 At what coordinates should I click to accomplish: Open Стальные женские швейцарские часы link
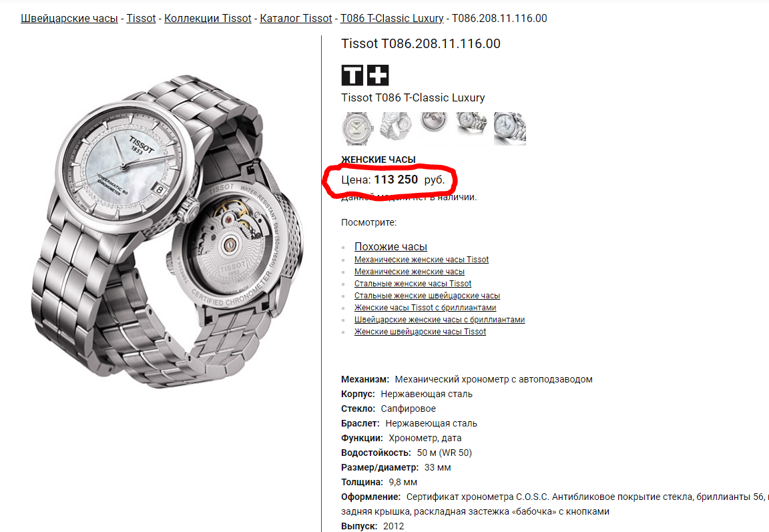[x=427, y=296]
